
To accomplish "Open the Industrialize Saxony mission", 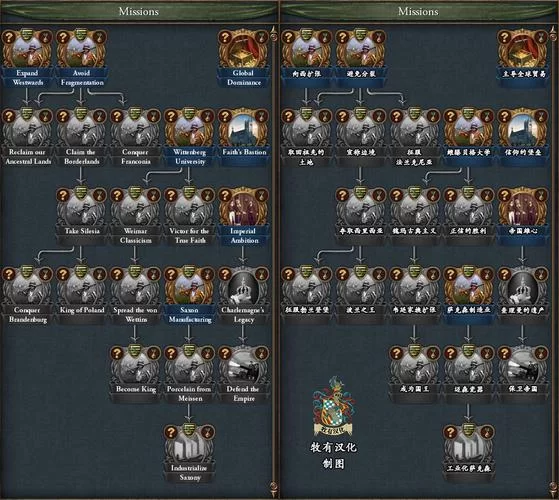I will pyautogui.click(x=189, y=445).
